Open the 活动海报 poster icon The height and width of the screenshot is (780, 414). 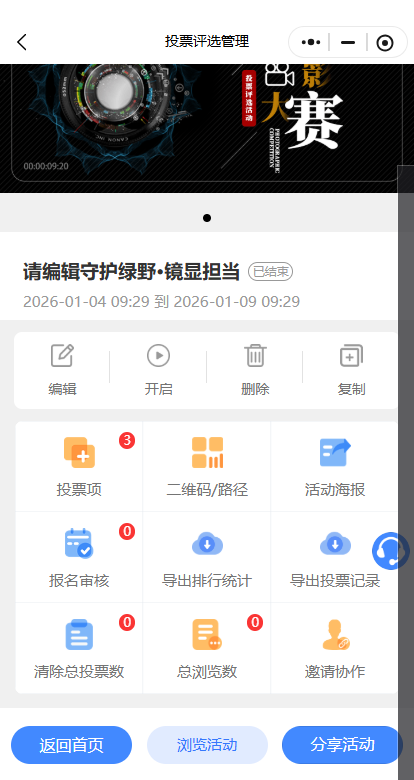click(335, 452)
